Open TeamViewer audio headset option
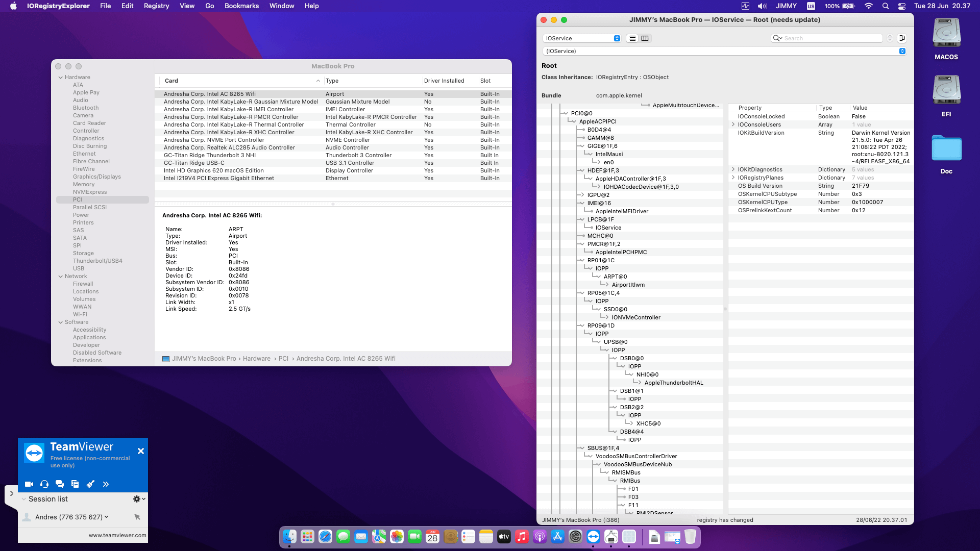Screen dimensions: 980x551 coord(44,484)
